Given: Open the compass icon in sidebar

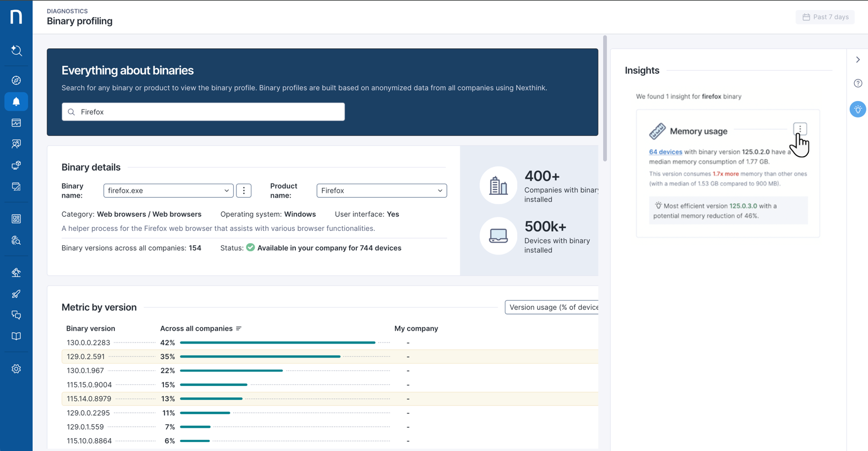Looking at the screenshot, I should click(x=16, y=81).
